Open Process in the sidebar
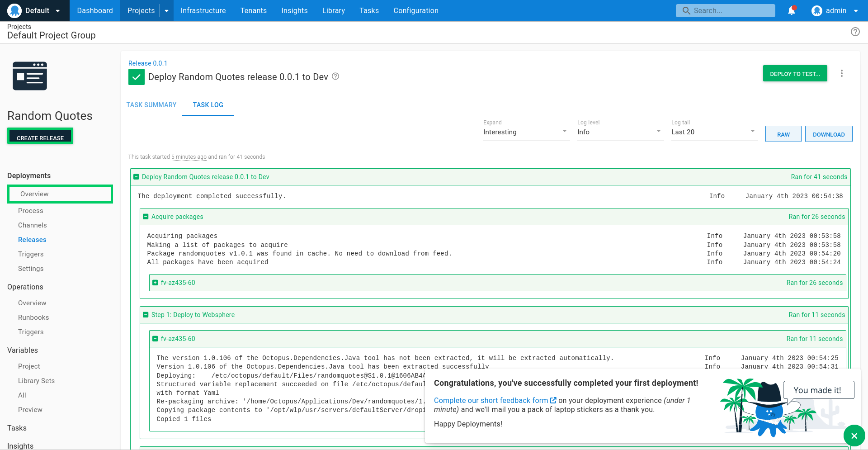Image resolution: width=868 pixels, height=450 pixels. click(31, 211)
